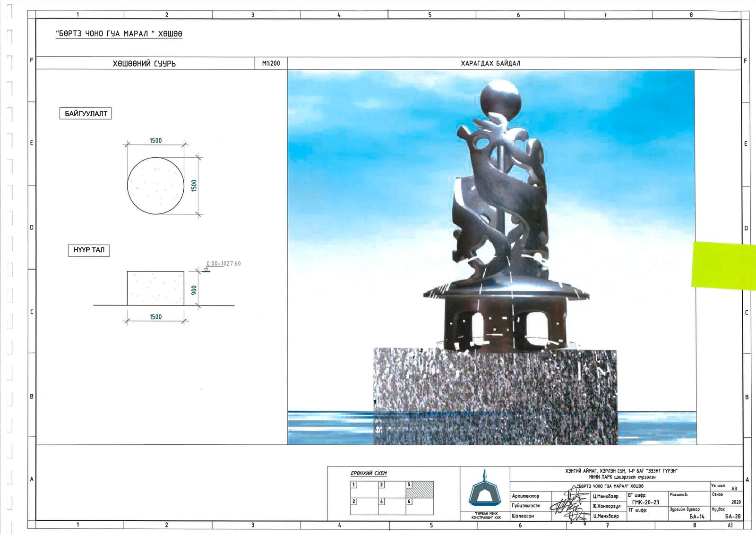Select cell 6 in the general scheme grid

pos(420,506)
